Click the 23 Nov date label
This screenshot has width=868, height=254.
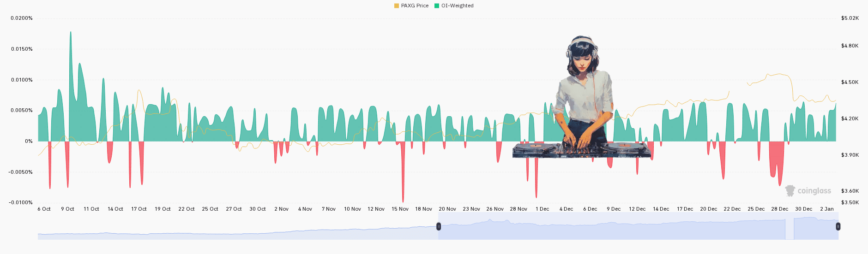471,209
